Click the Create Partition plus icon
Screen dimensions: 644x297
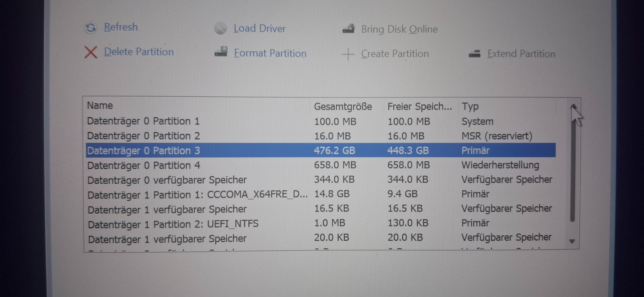pyautogui.click(x=348, y=54)
